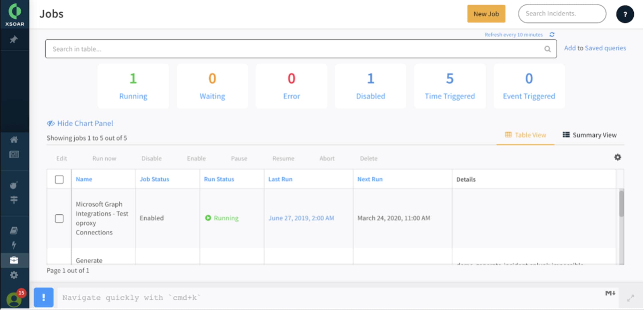Click the Run now action
The height and width of the screenshot is (310, 644).
click(104, 158)
